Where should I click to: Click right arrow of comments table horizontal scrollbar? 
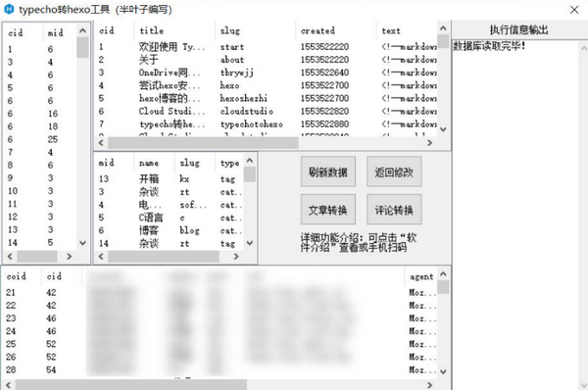pos(430,385)
